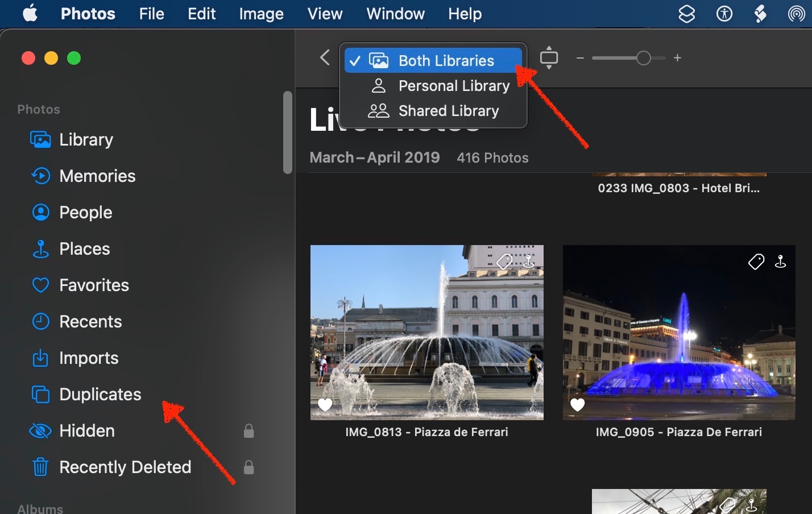Click the keyword tag badge on IMG_0905
The height and width of the screenshot is (514, 812).
pos(756,262)
